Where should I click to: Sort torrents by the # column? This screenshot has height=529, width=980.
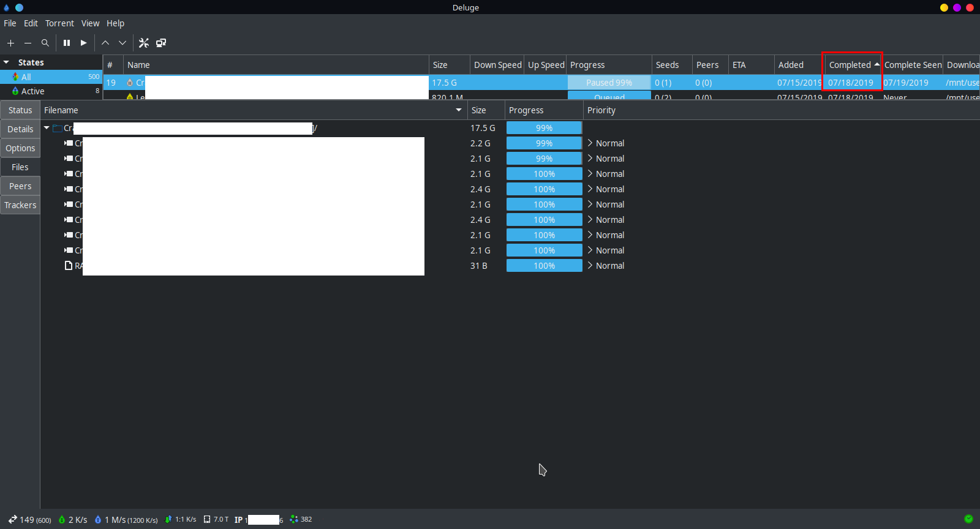click(113, 65)
